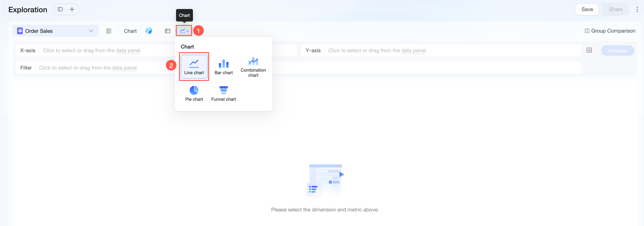Screen dimensions: 644x226
Task: Add another axis with the plus square icon
Action: pos(589,50)
